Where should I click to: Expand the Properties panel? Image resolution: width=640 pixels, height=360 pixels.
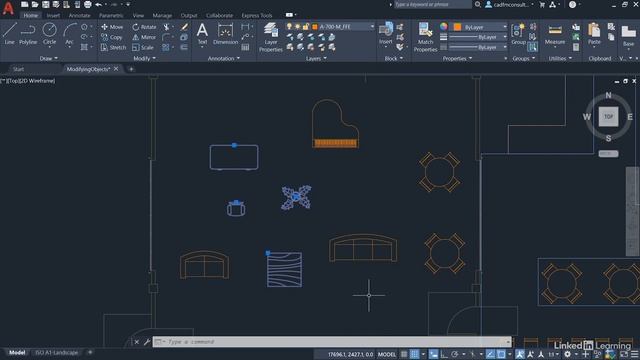tap(457, 58)
